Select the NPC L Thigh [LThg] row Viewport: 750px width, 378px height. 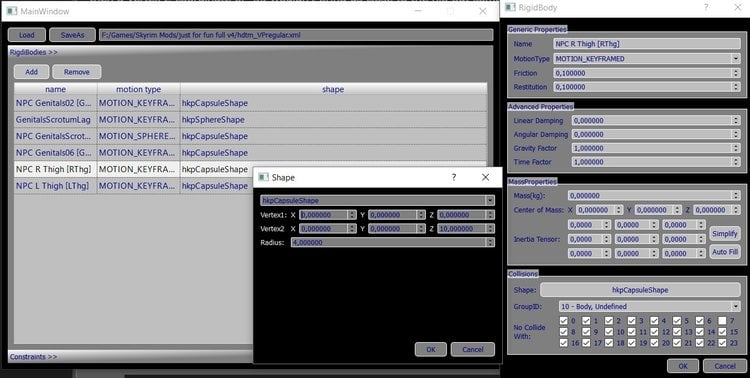tap(133, 186)
